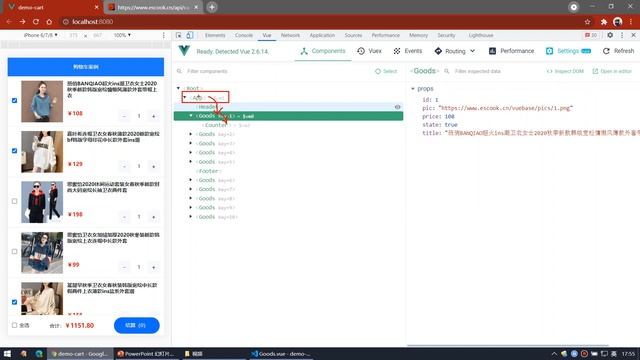Image resolution: width=640 pixels, height=360 pixels.
Task: Open the iPhone 6/7/8 device dropdown
Action: (x=40, y=36)
